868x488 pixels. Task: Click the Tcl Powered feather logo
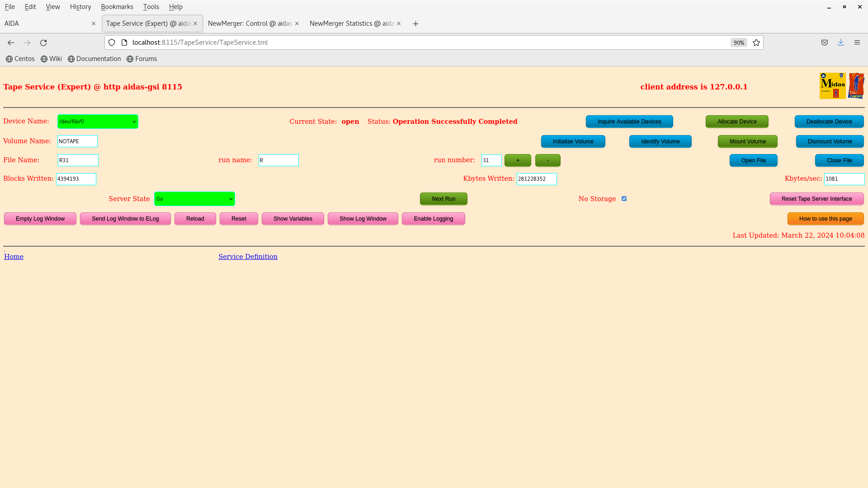pos(856,85)
